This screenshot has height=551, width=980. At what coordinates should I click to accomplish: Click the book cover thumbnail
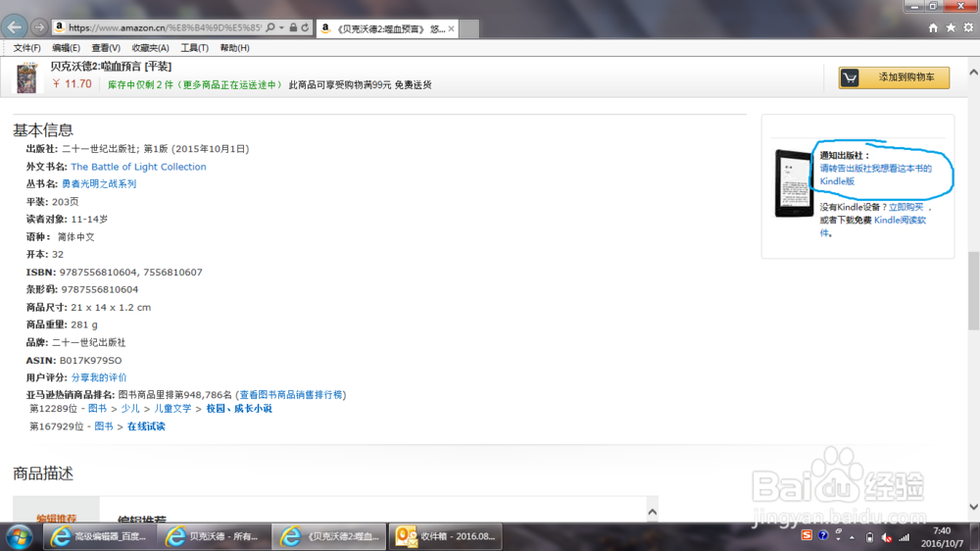click(26, 77)
